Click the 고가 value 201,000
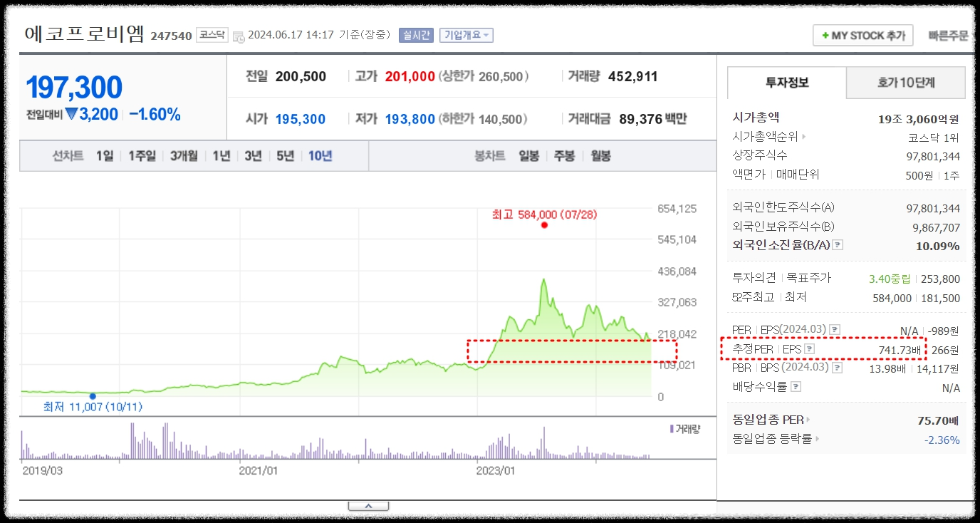The height and width of the screenshot is (523, 980). (x=410, y=76)
